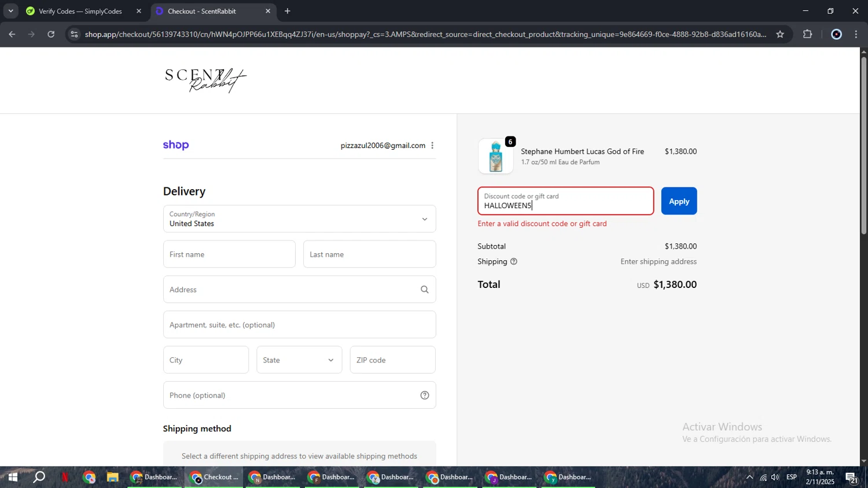Switch to the Verify Codes — SimplyCodes tab

pos(80,11)
